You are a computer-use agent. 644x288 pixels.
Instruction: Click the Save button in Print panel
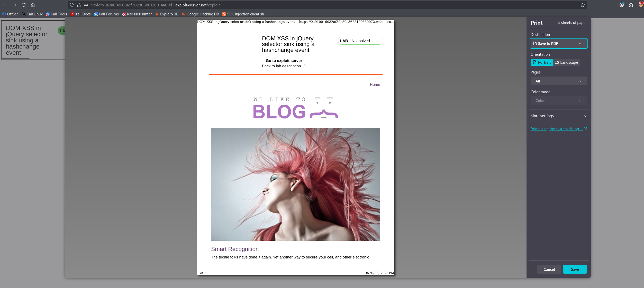(575, 269)
